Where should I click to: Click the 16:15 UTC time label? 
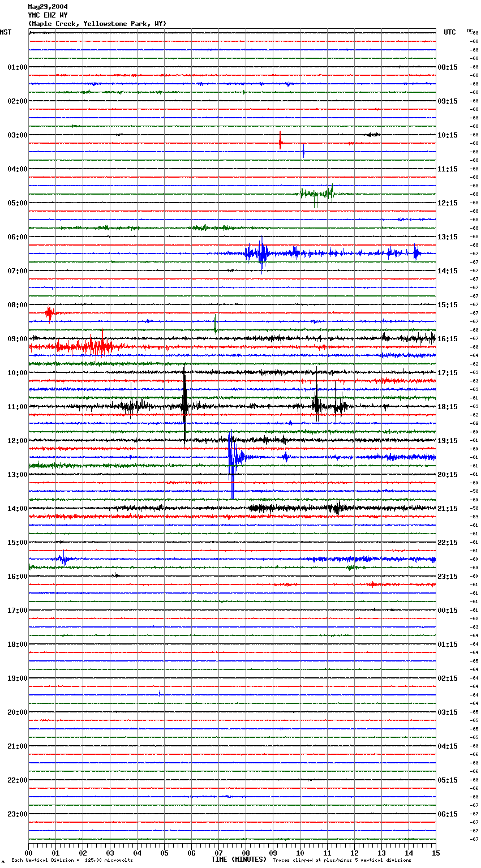pos(448,339)
